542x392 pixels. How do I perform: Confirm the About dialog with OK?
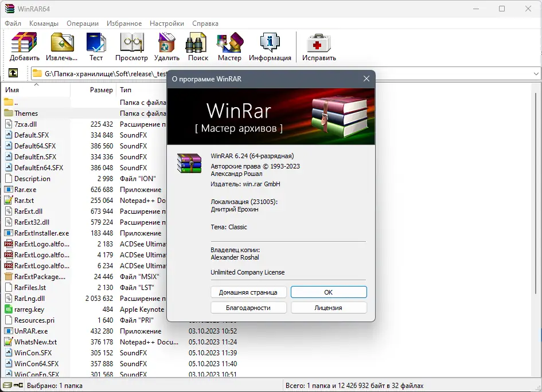329,292
